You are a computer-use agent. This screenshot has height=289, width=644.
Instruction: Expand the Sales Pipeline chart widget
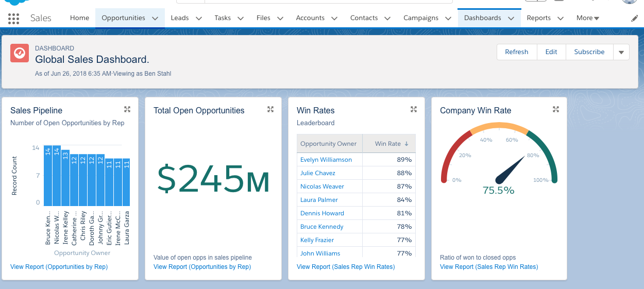click(127, 109)
